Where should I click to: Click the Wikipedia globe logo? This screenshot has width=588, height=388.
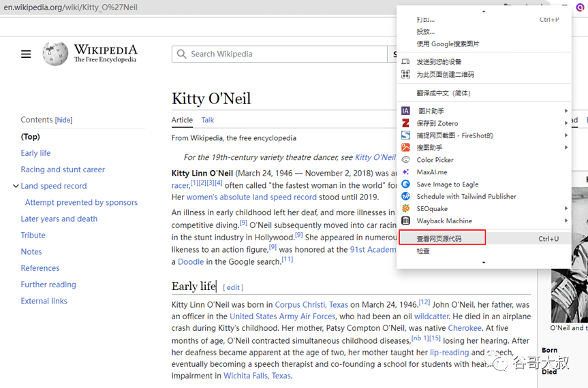tap(55, 54)
